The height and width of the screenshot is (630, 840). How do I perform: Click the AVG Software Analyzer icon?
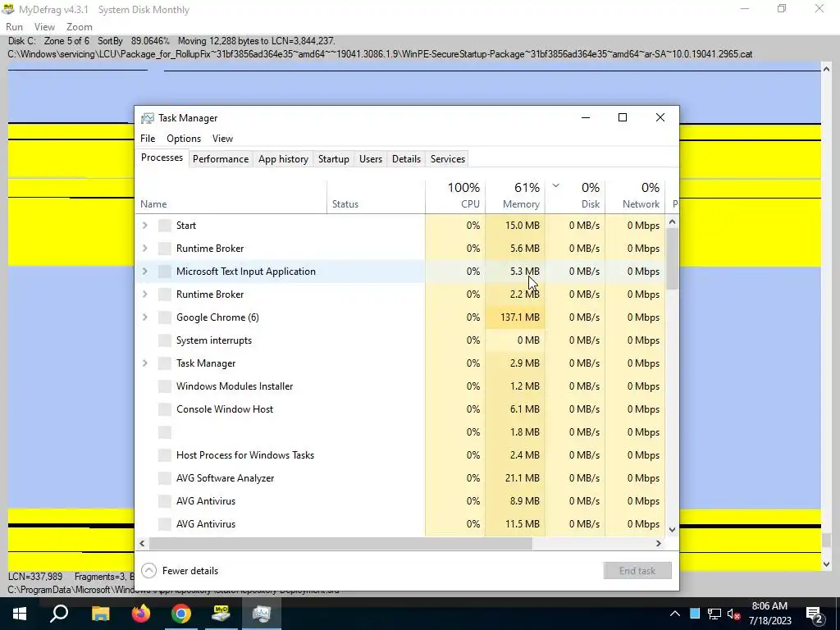tap(164, 479)
